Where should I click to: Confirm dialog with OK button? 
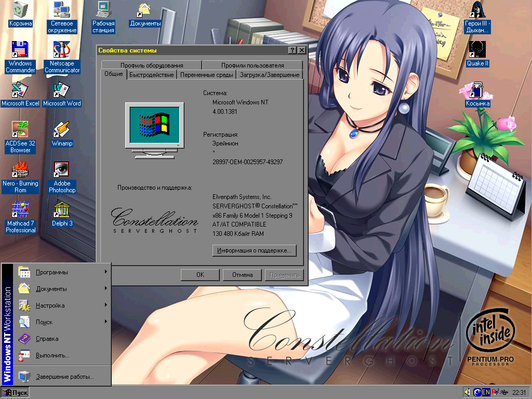[200, 275]
